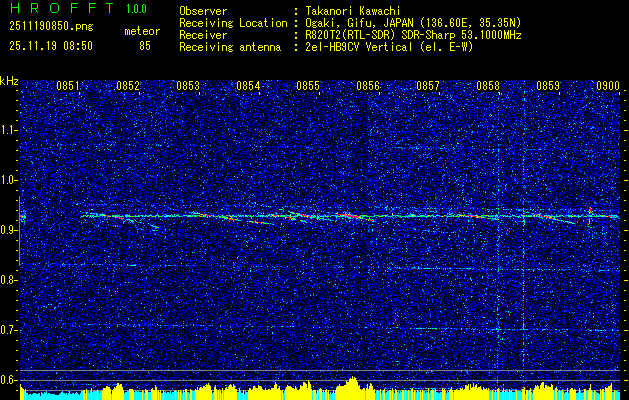
Task: Click the 1.0 kHz axis label
Action: 10,180
